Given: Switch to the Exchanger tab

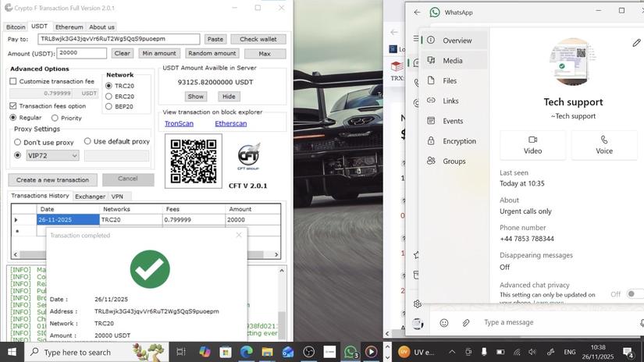Looking at the screenshot, I should (x=90, y=196).
